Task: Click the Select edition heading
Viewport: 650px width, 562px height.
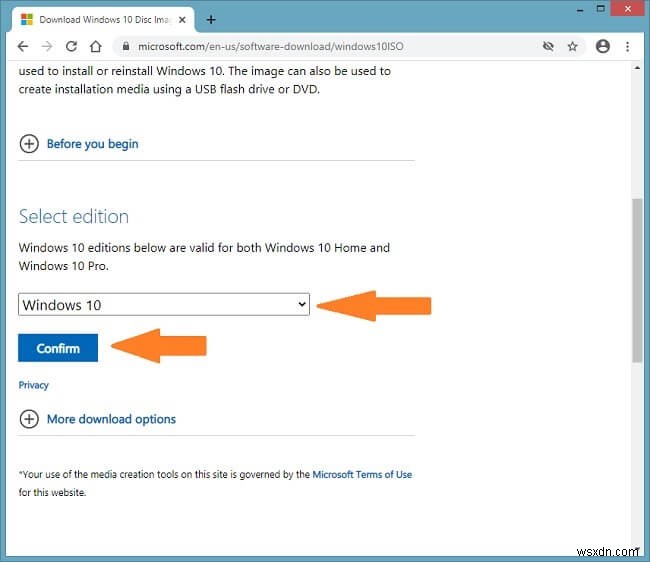Action: point(74,216)
